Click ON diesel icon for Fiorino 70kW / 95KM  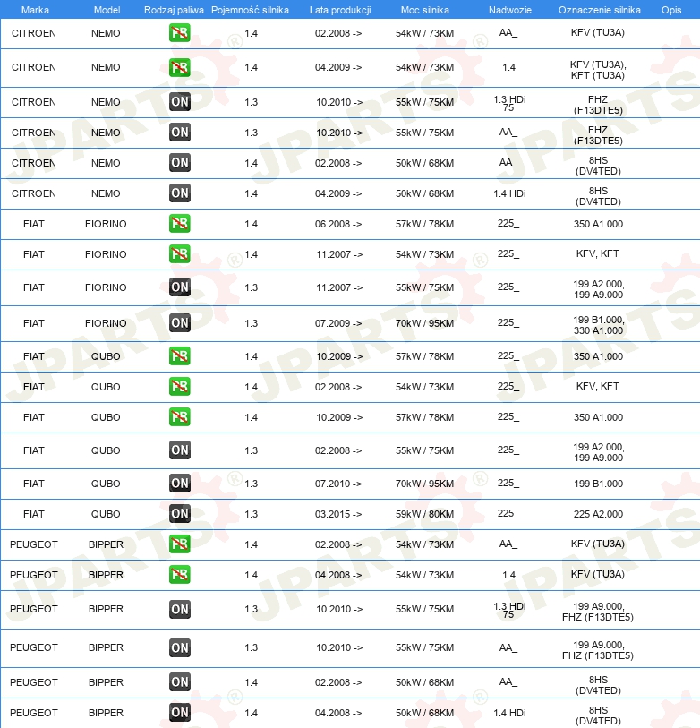pos(180,323)
